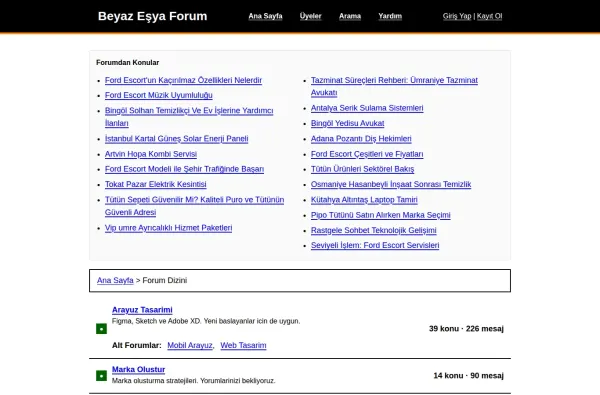Click the Marka olusturma stratejileri description

point(194,381)
